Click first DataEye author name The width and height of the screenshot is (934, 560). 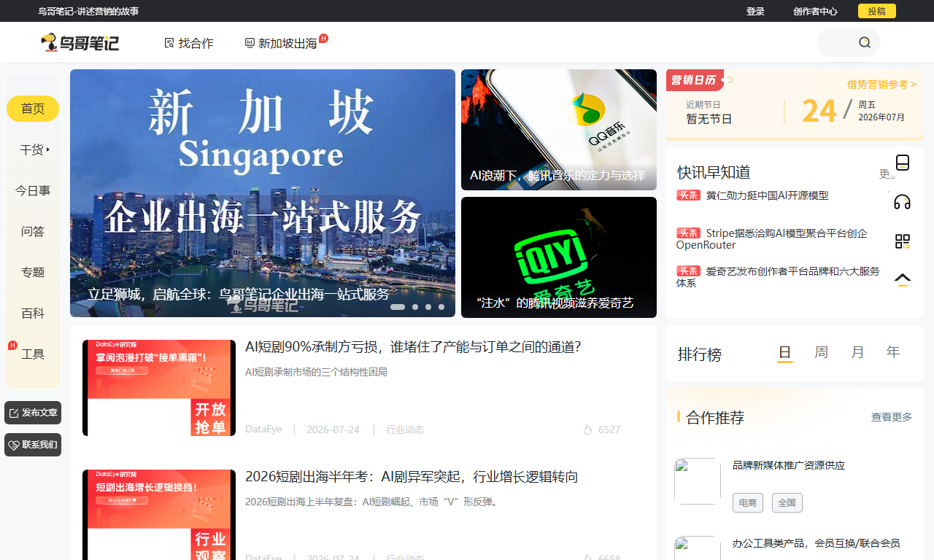click(263, 429)
